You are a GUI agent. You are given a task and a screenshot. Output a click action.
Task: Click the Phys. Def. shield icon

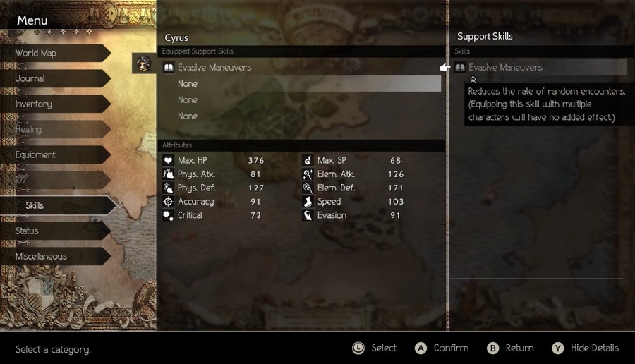click(168, 188)
